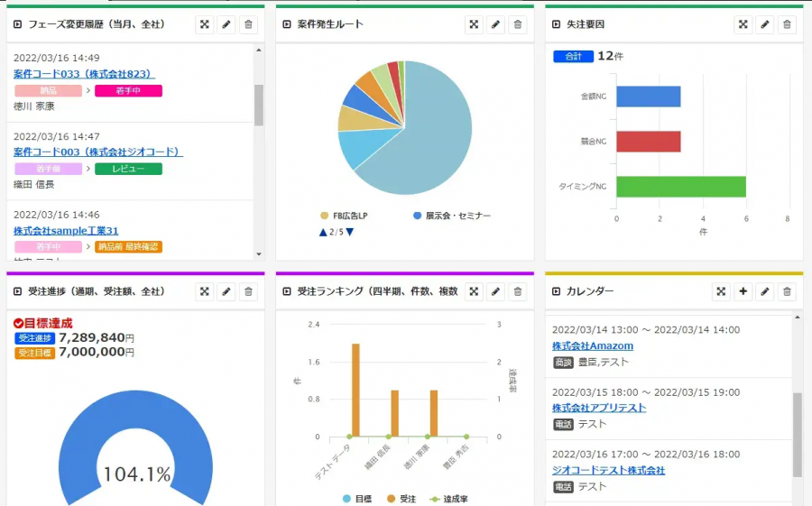Collapse the カレンダー widget header toggle
Screen dimensions: 812x506
556,291
